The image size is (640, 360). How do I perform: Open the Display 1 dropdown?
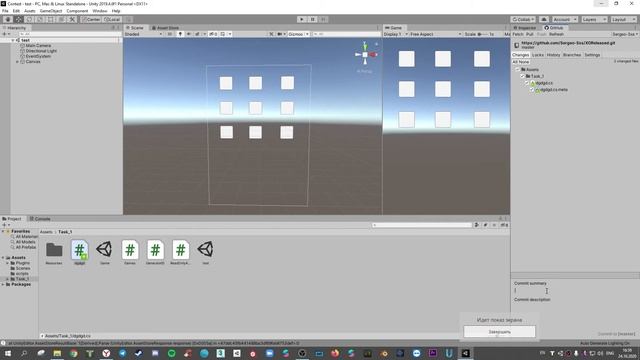(396, 34)
